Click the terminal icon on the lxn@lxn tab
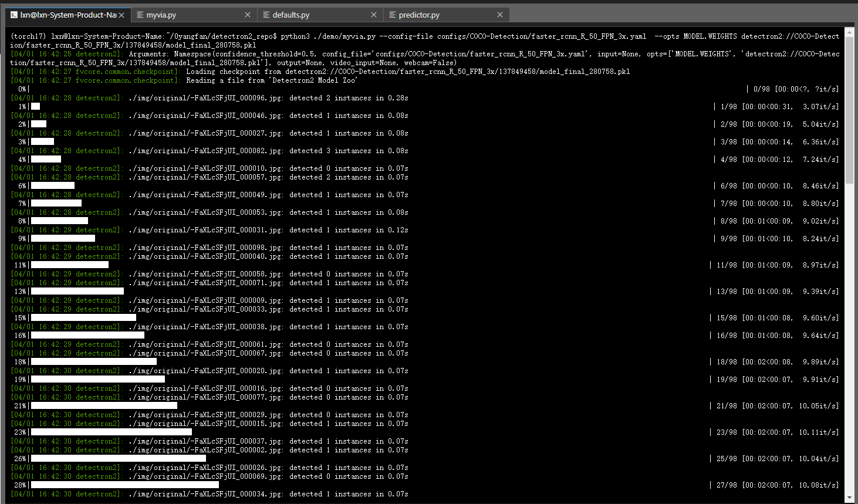 [x=14, y=15]
